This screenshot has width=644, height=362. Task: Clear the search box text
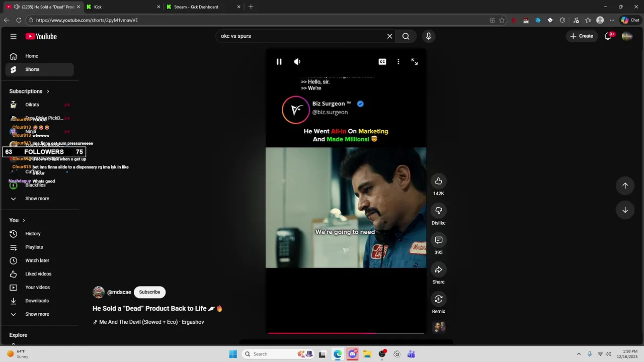pyautogui.click(x=389, y=36)
